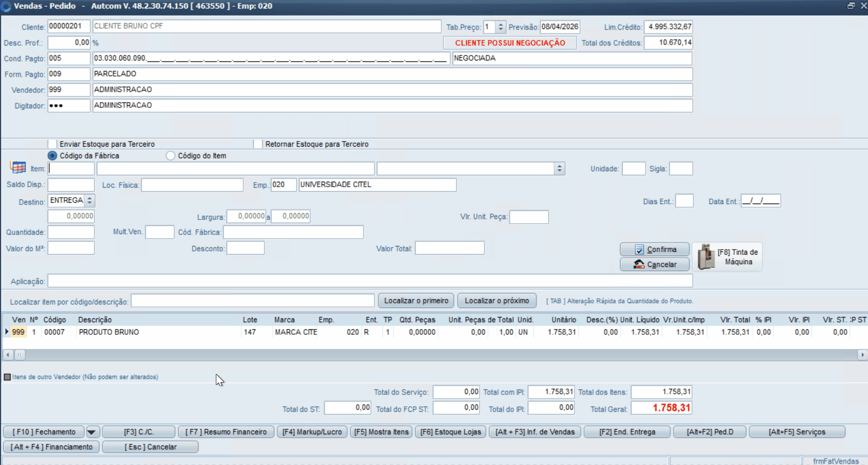Click the Cancelar button under Confirma
868x465 pixels.
point(654,265)
